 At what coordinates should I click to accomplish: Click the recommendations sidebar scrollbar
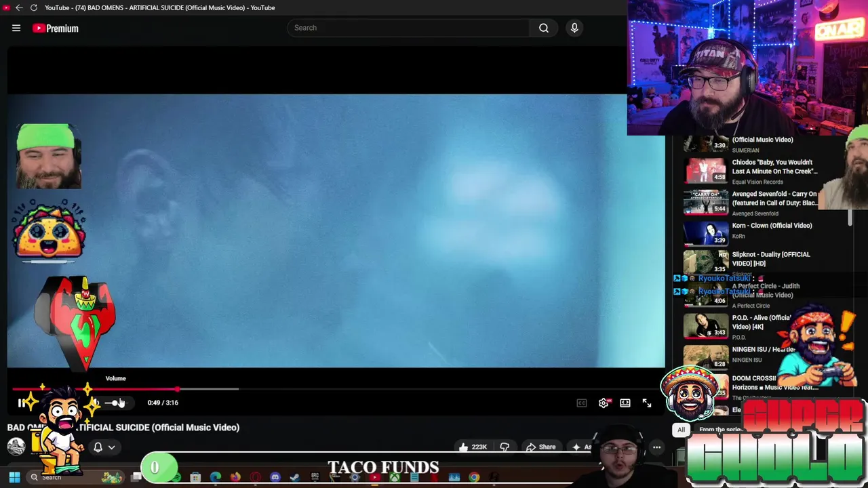[x=850, y=218]
